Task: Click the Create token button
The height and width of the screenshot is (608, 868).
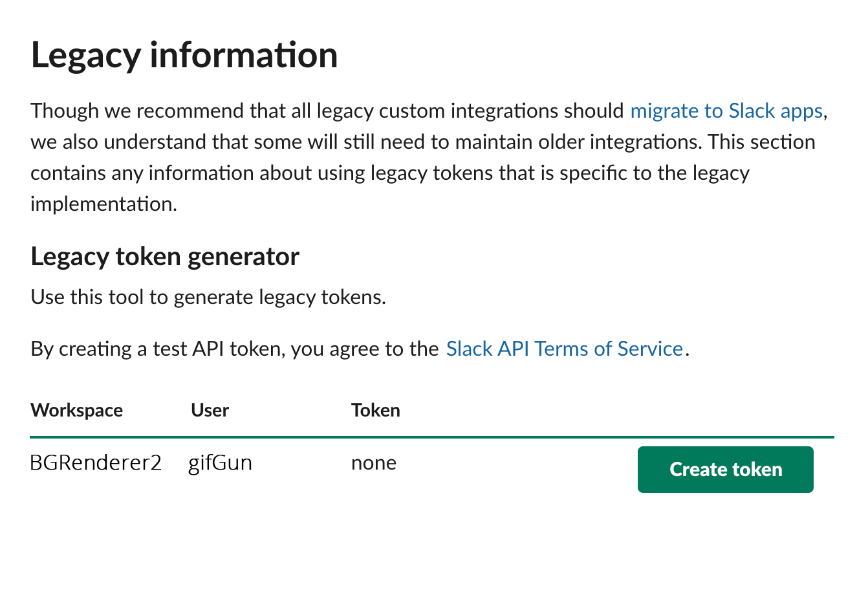Action: click(x=725, y=470)
